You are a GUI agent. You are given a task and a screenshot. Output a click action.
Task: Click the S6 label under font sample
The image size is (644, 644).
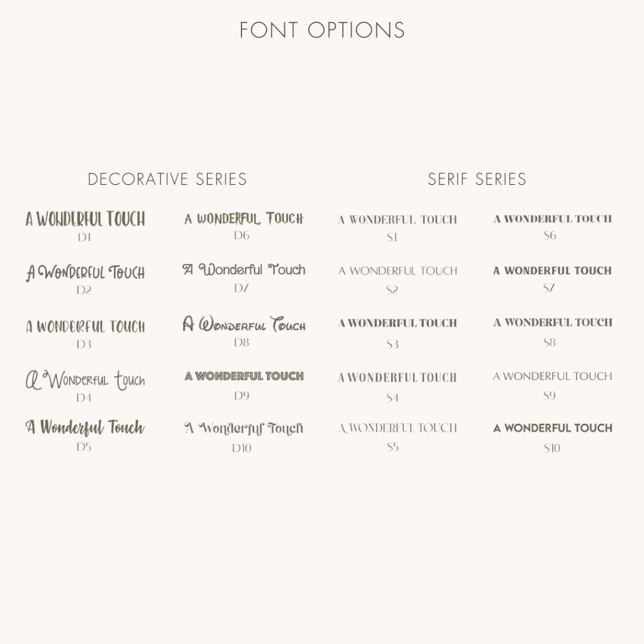tap(550, 235)
